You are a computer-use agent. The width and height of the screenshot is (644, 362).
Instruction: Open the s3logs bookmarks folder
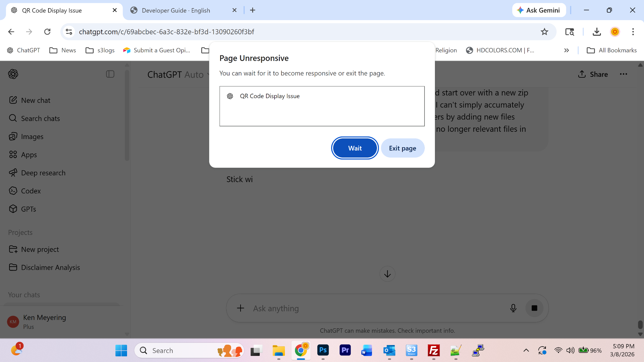(100, 50)
